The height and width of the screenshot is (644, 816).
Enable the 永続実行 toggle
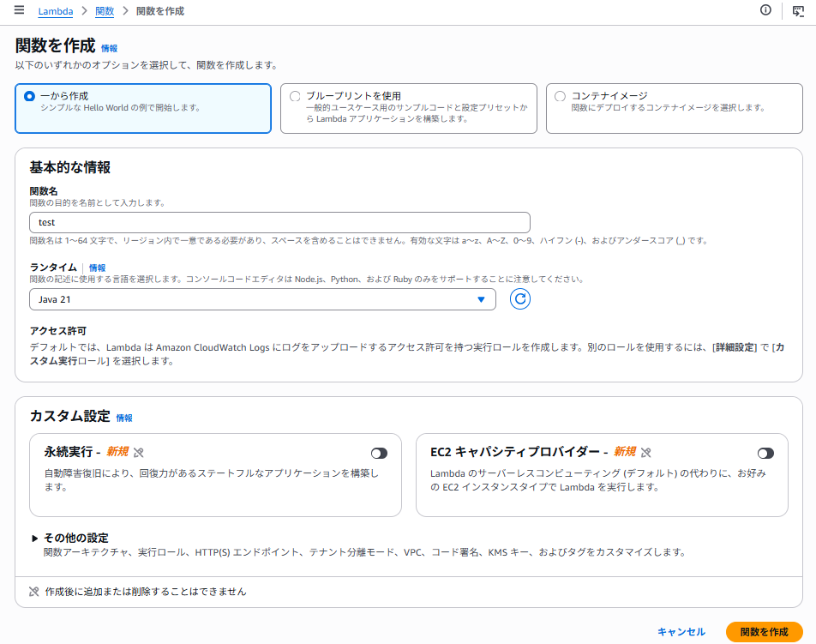click(379, 453)
